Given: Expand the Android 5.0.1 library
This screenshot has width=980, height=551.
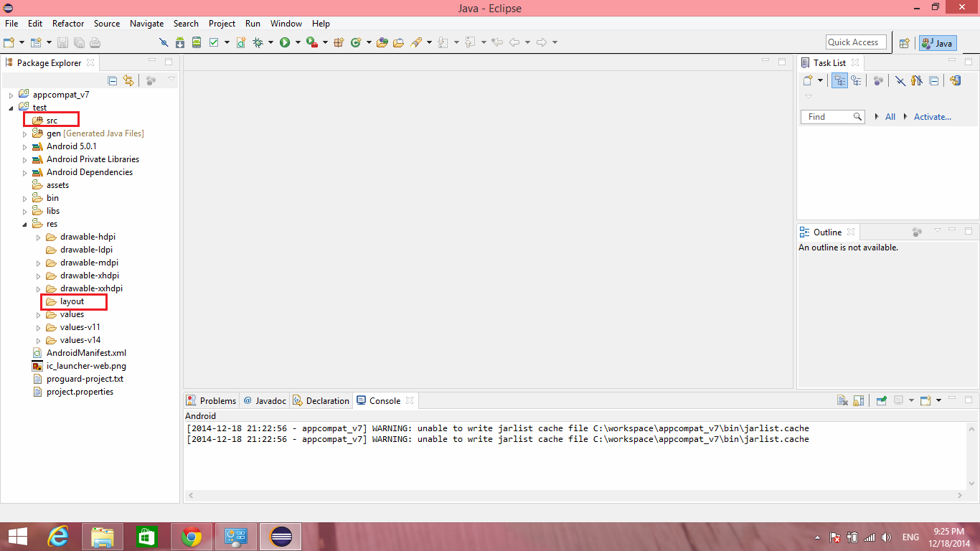Looking at the screenshot, I should click(24, 146).
